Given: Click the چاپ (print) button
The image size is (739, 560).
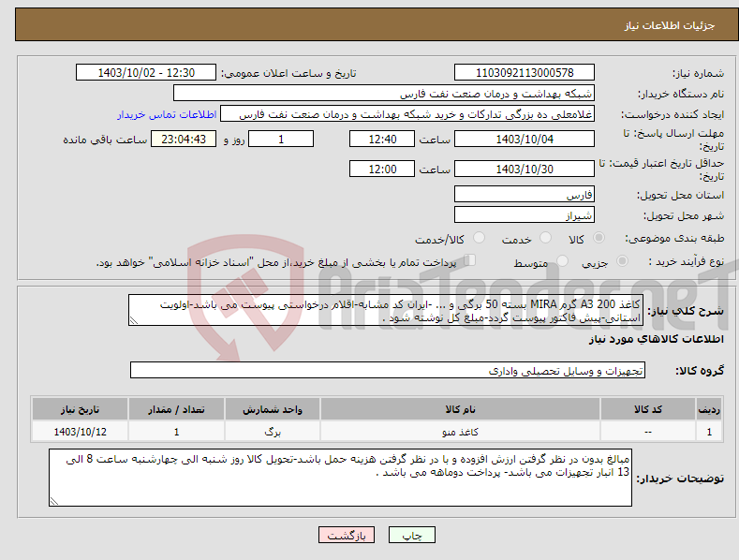Looking at the screenshot, I should 411,535.
